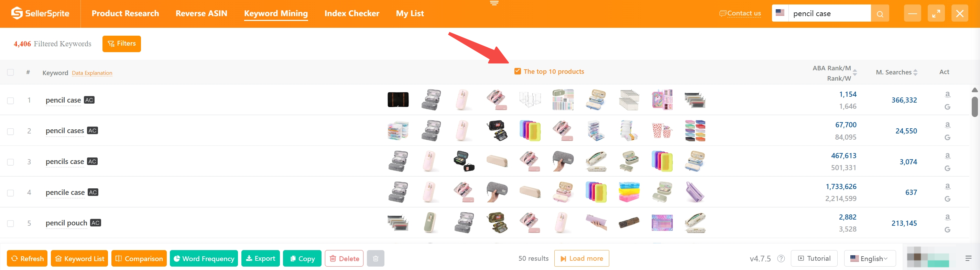Open Google icon for pencil pouch row
The image size is (980, 270).
click(x=947, y=230)
